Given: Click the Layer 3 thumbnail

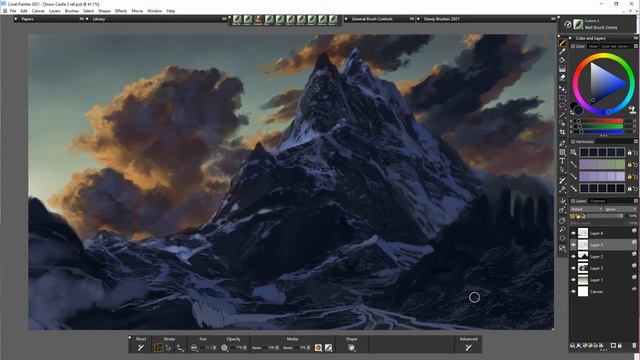Looking at the screenshot, I should tap(583, 268).
